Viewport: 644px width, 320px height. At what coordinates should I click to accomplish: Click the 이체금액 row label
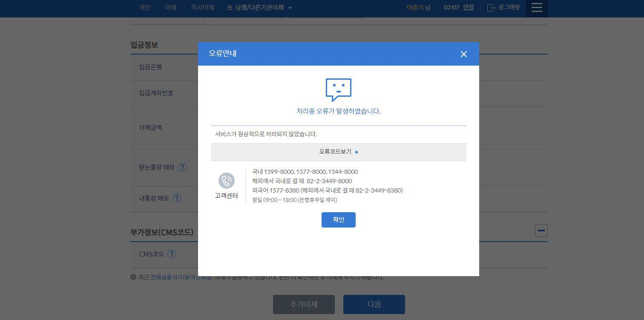pyautogui.click(x=150, y=127)
